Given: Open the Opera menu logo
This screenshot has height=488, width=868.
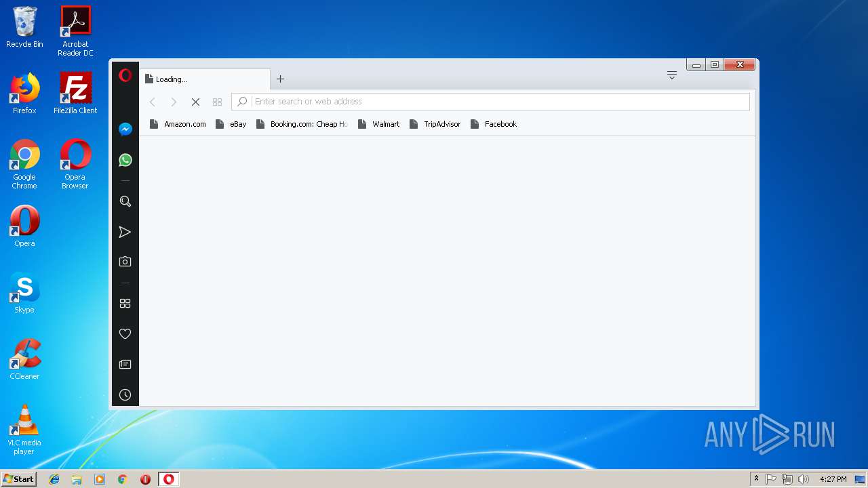Looking at the screenshot, I should 125,75.
